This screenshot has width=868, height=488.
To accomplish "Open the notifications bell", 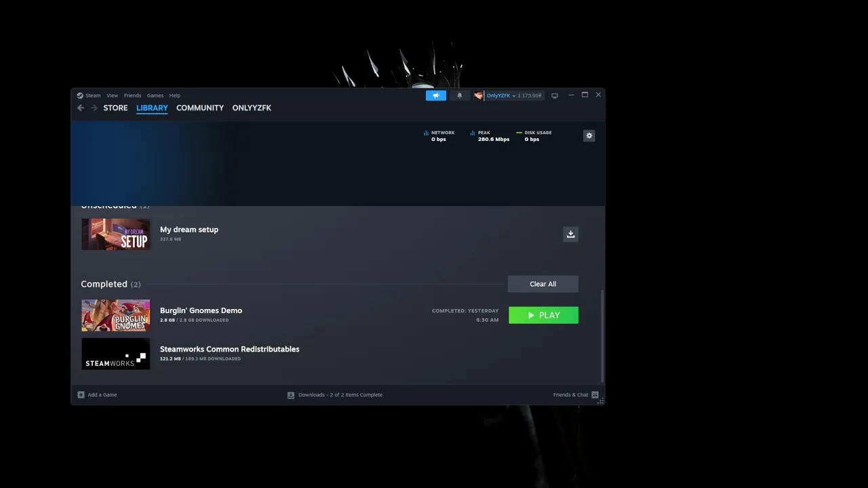I will point(459,96).
